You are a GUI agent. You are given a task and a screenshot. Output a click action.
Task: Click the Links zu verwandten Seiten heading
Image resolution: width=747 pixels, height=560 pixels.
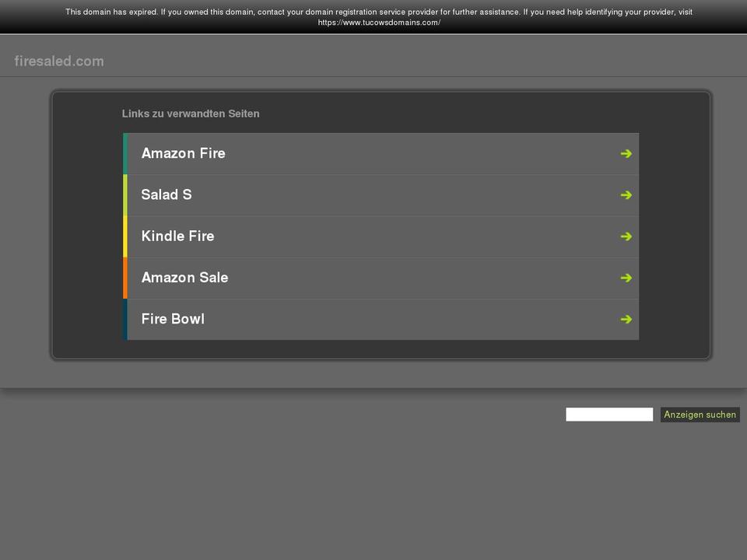[191, 114]
